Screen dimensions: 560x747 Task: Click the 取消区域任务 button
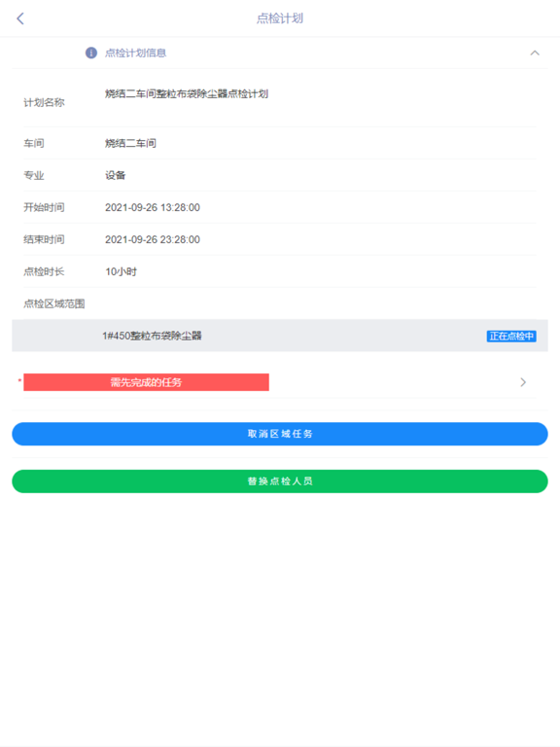click(x=280, y=434)
